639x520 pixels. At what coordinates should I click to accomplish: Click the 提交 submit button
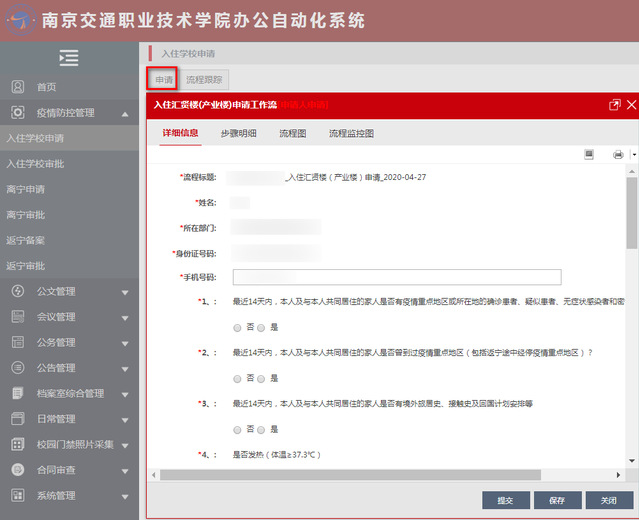click(505, 500)
